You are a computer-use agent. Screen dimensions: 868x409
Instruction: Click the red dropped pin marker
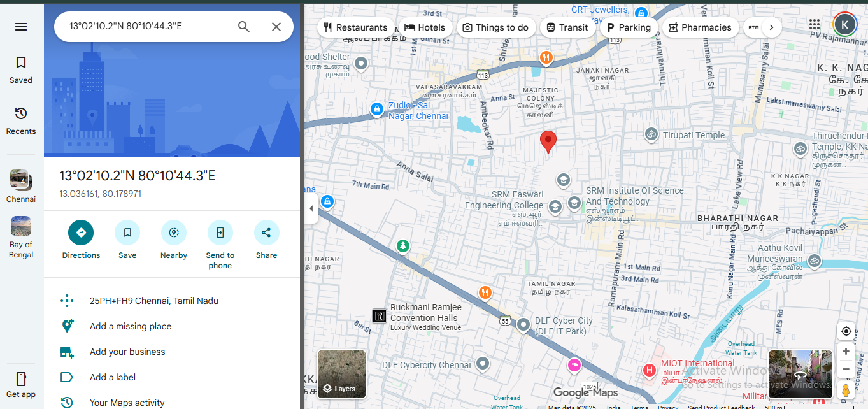tap(548, 141)
